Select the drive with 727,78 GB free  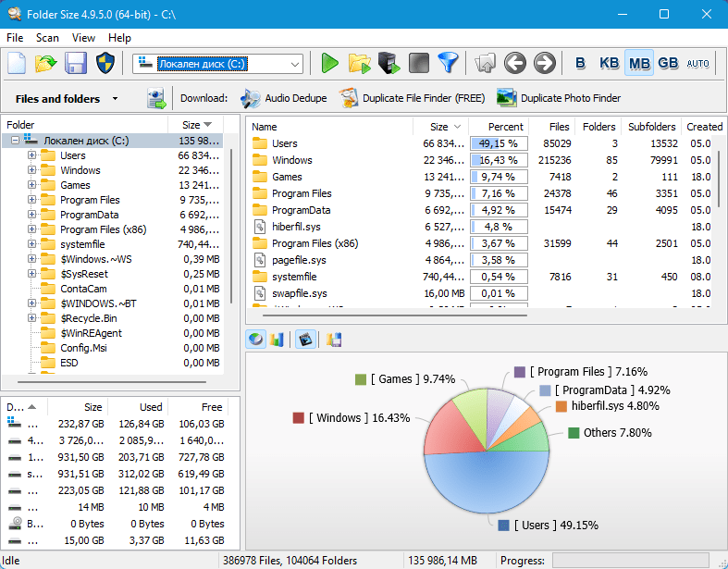click(x=116, y=457)
